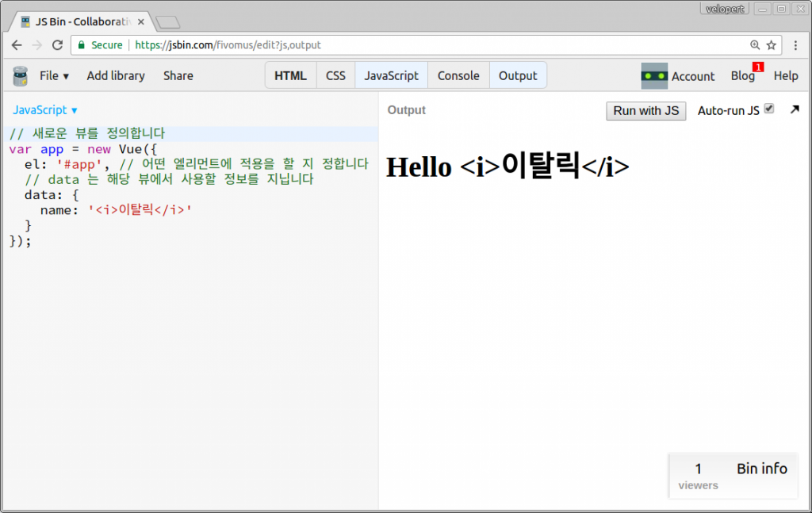Toggle the CSS panel on
The image size is (812, 513).
point(335,75)
